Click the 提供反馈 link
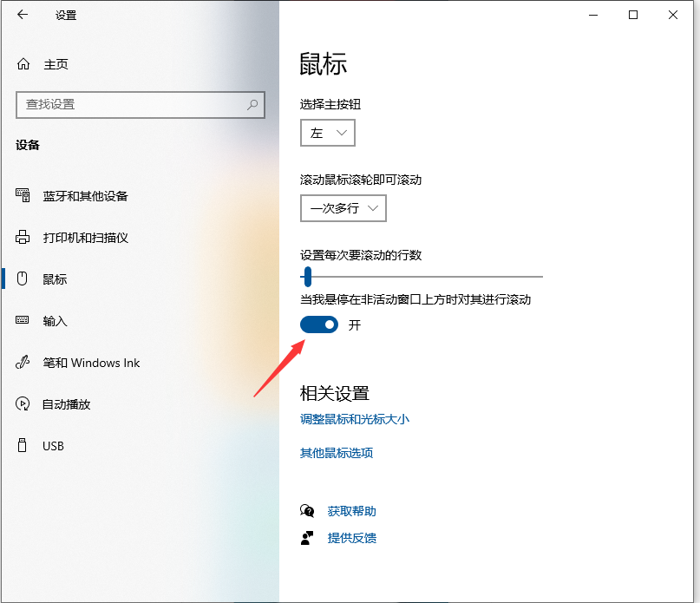This screenshot has height=603, width=700. point(351,538)
